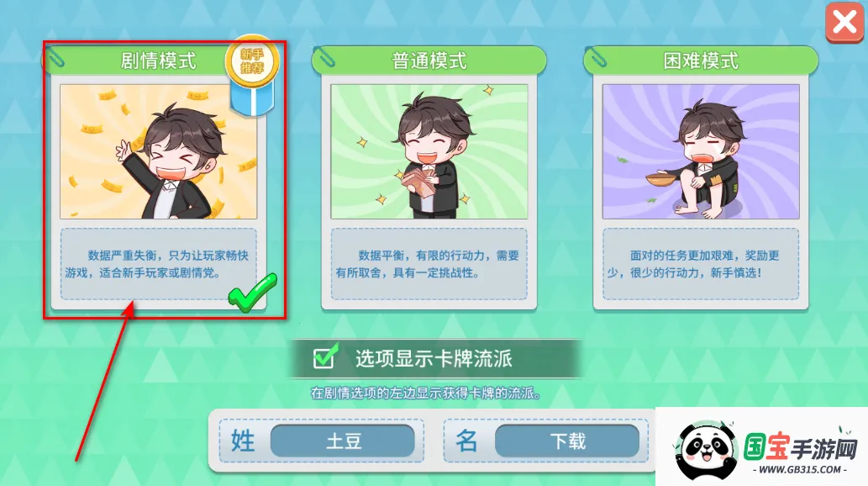Open the panda logo of 国宝手游网
This screenshot has width=868, height=486.
click(x=707, y=450)
